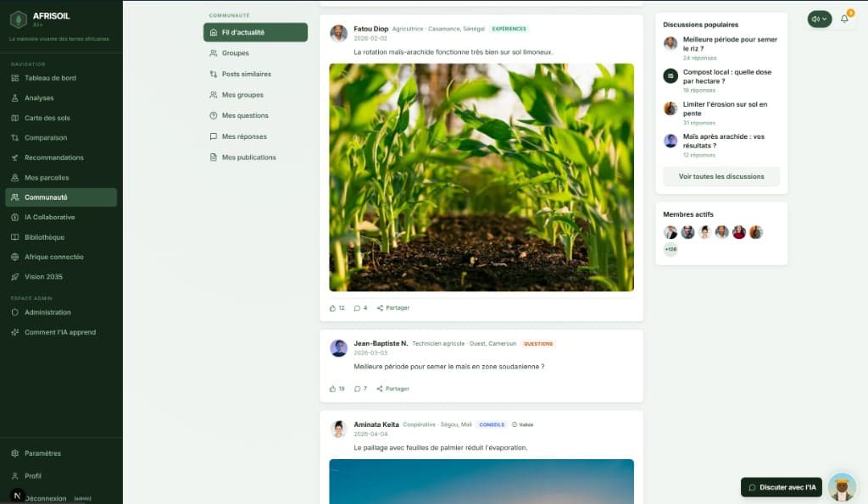
Task: Click the AFRISOIL logo icon
Action: 19,20
